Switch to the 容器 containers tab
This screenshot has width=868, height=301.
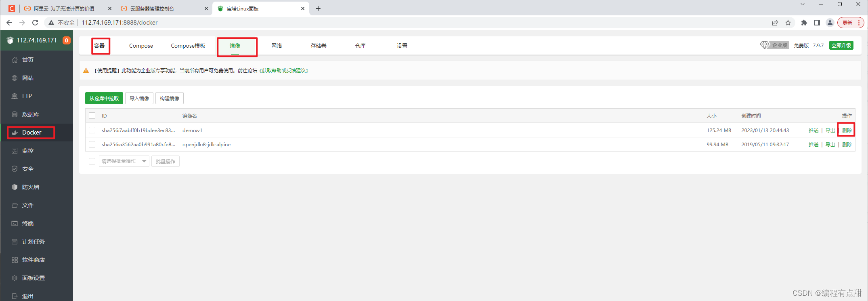99,46
